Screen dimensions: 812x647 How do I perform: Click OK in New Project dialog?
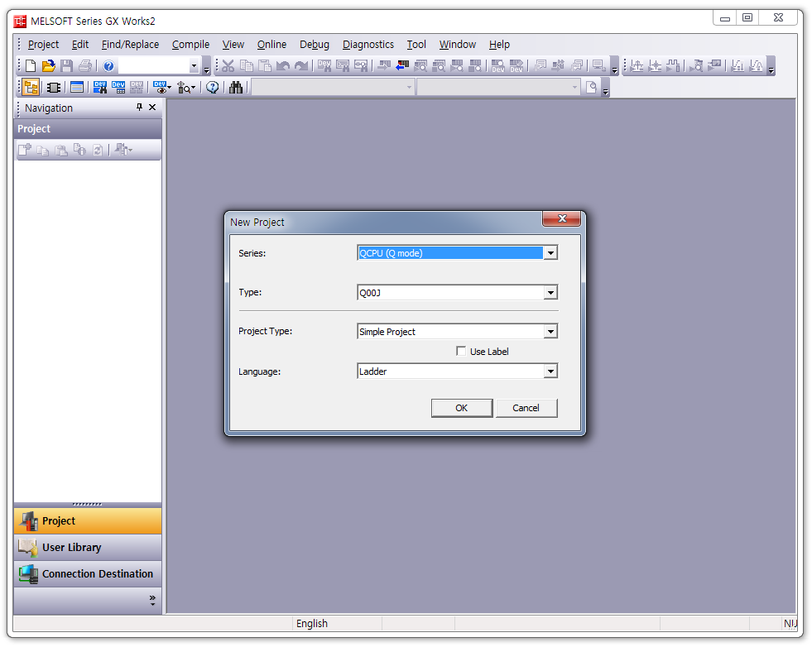(461, 408)
